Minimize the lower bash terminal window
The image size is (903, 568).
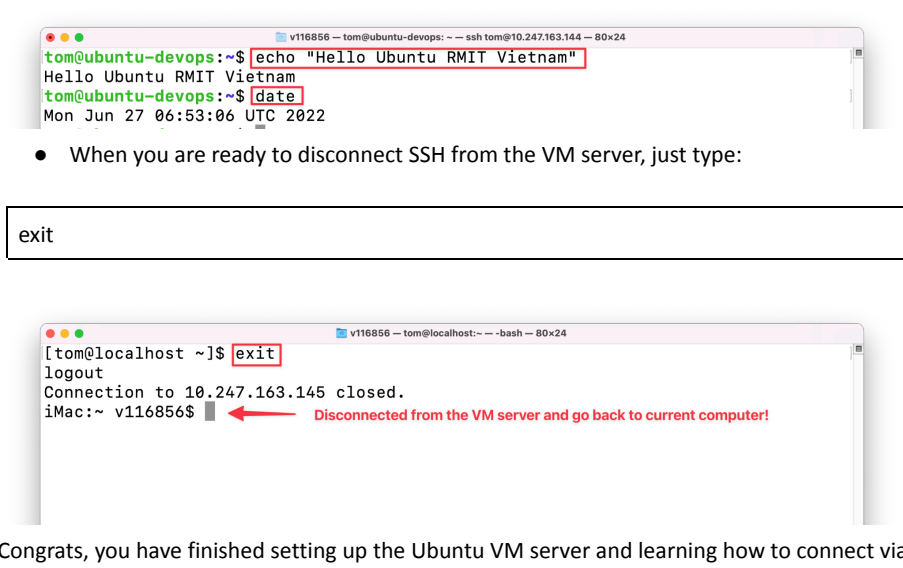tap(64, 334)
